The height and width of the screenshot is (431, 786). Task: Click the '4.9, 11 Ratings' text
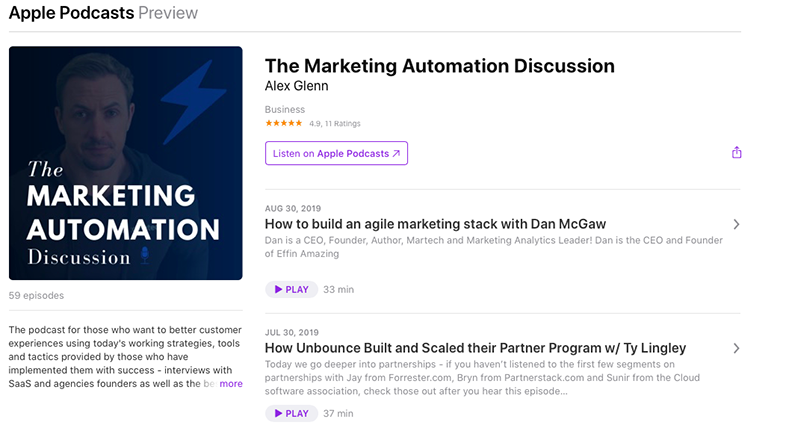[334, 123]
